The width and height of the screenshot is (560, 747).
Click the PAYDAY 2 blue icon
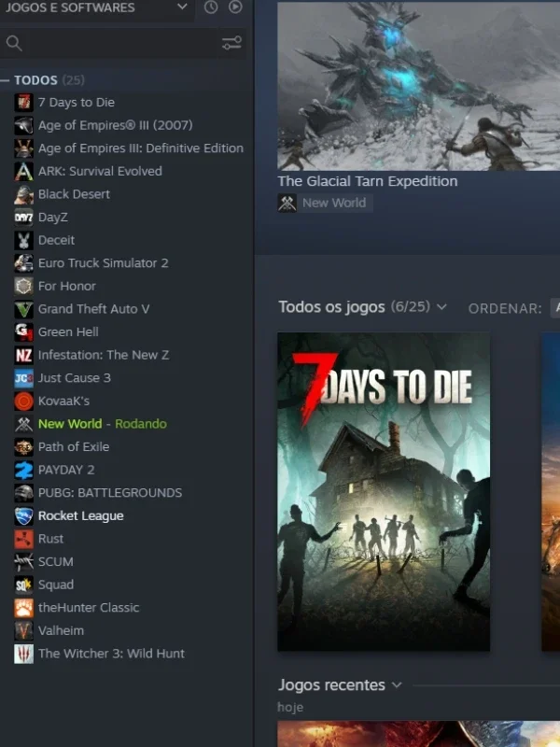click(23, 470)
